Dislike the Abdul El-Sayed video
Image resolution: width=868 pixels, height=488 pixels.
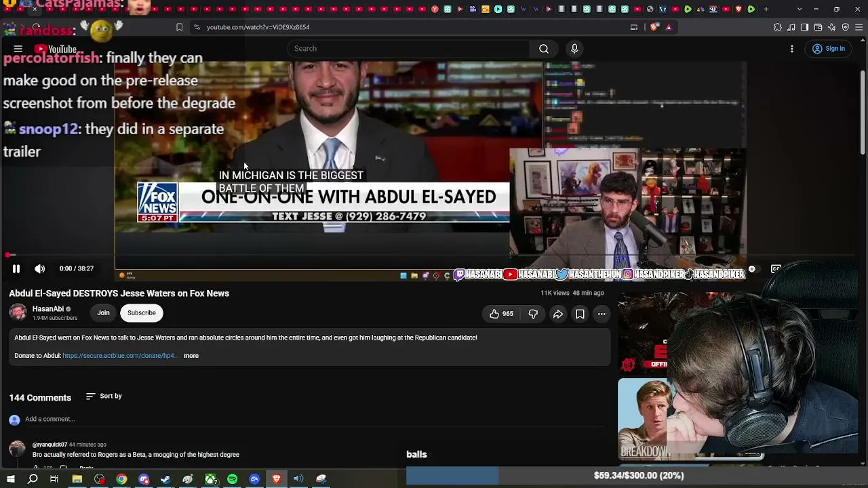click(x=533, y=314)
